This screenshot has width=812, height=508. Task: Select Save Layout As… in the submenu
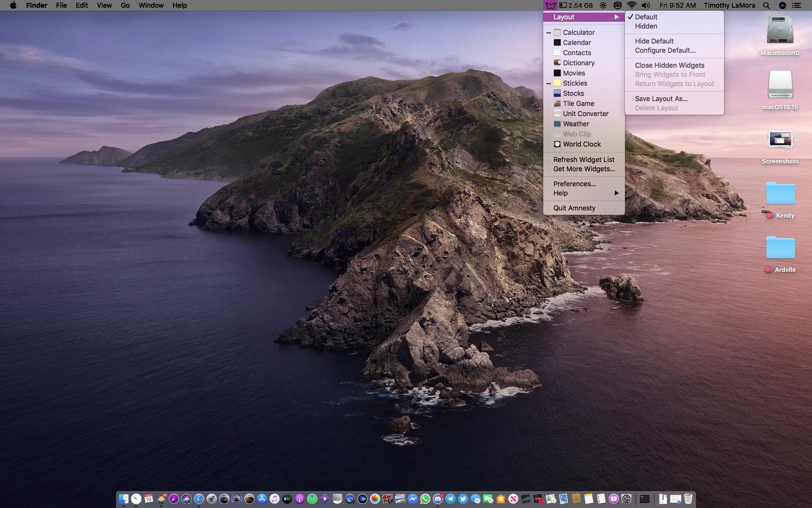661,99
